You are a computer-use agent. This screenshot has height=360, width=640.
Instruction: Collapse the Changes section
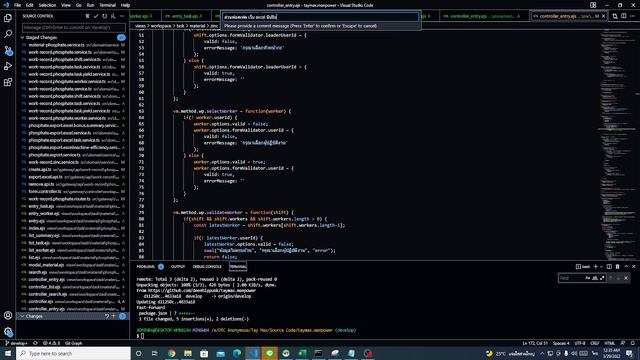22,316
